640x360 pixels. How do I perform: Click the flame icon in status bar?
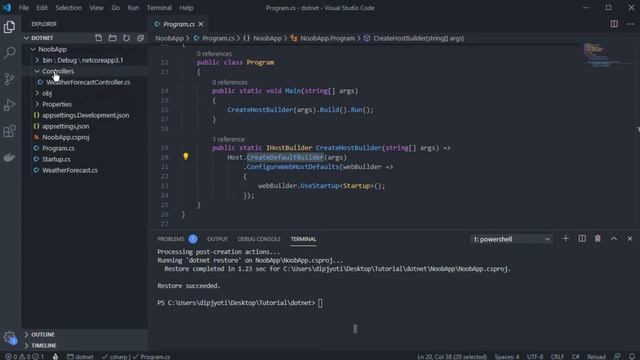click(x=56, y=356)
